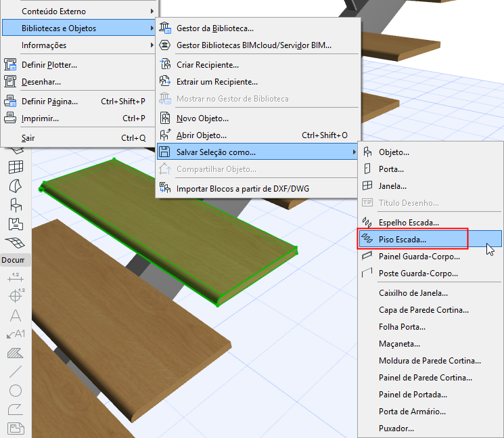The image size is (504, 438).
Task: Save selection as Poste Guarda-Corpo
Action: pyautogui.click(x=430, y=273)
